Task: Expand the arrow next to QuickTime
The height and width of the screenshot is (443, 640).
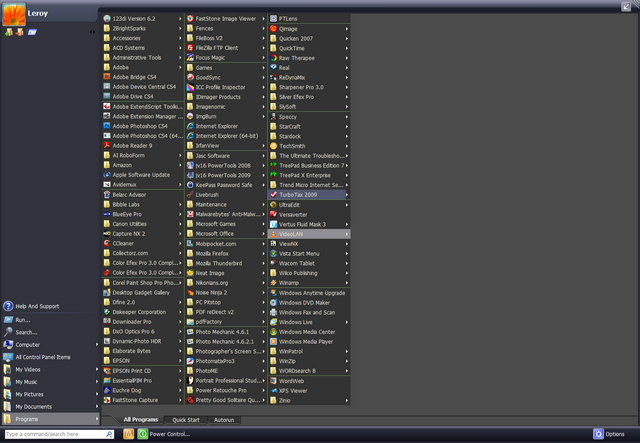Action: [347, 48]
